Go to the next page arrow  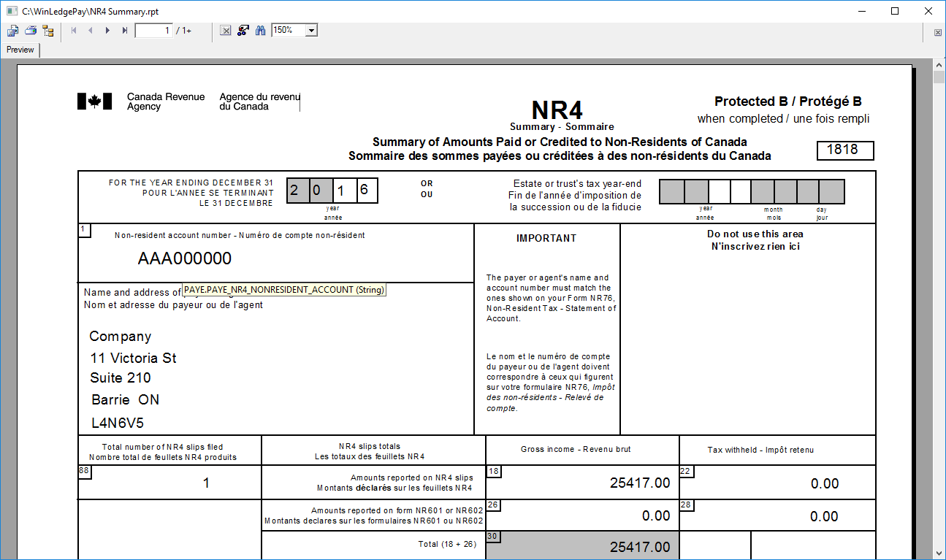point(107,31)
